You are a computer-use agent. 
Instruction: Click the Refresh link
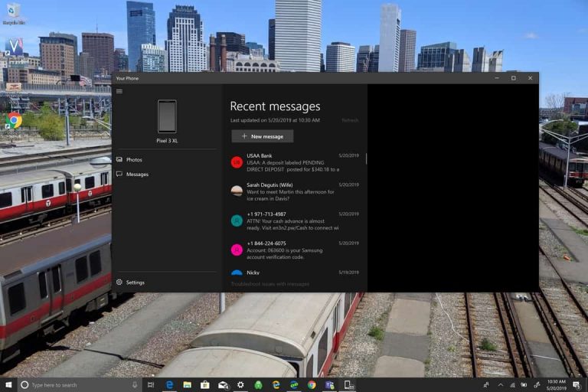click(x=350, y=120)
